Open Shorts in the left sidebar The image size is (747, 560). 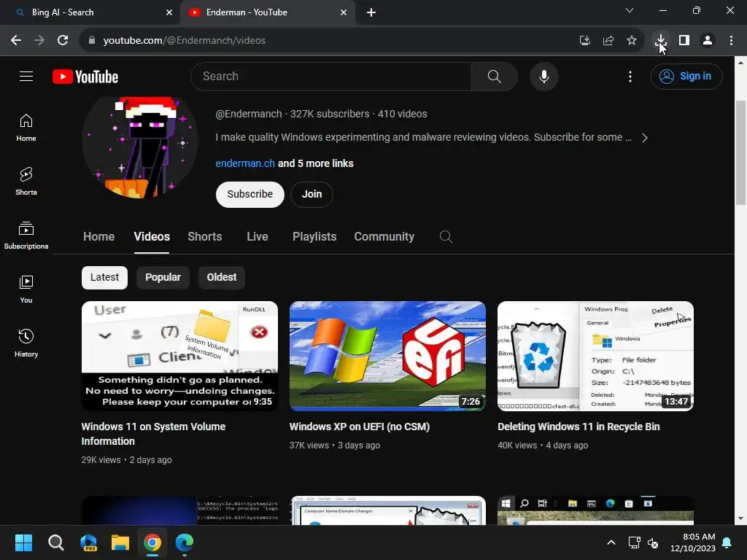26,182
